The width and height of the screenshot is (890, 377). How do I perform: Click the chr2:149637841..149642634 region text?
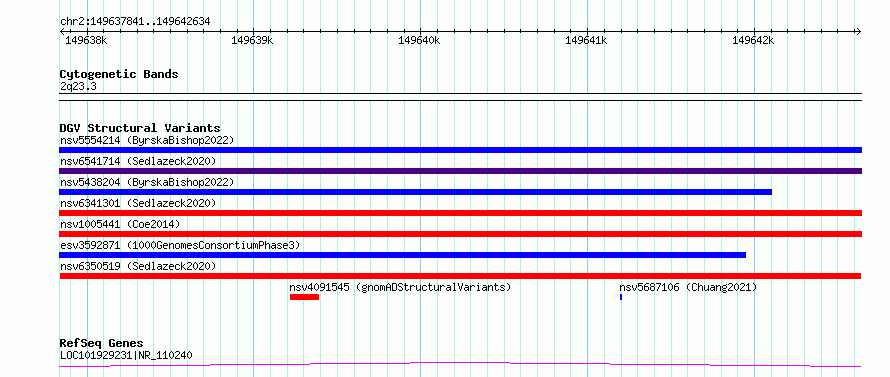click(135, 22)
